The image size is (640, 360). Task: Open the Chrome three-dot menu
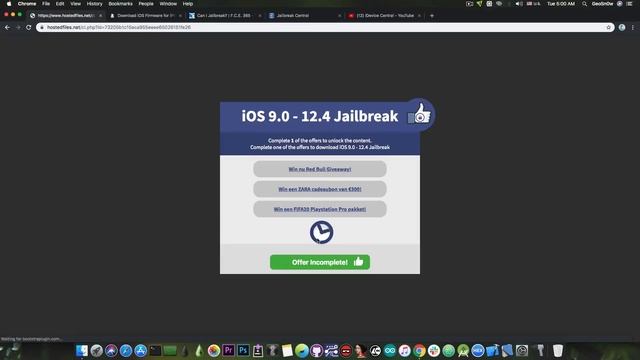pyautogui.click(x=633, y=27)
